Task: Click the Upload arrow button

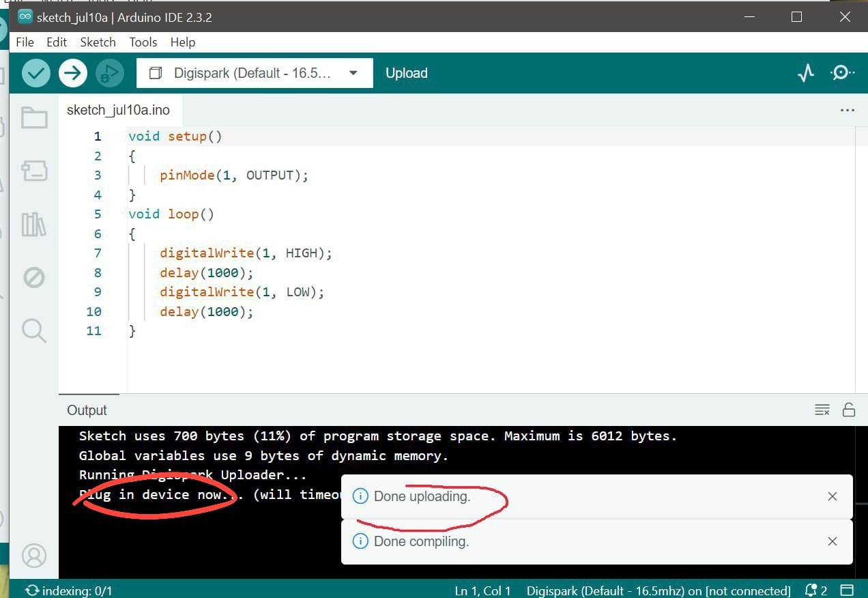Action: click(x=72, y=73)
